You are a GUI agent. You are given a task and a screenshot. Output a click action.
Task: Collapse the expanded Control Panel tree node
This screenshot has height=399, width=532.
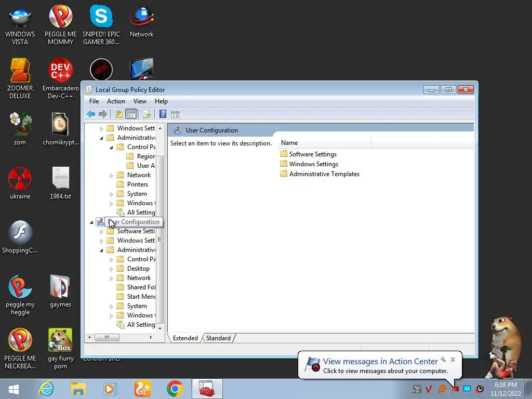coord(111,147)
